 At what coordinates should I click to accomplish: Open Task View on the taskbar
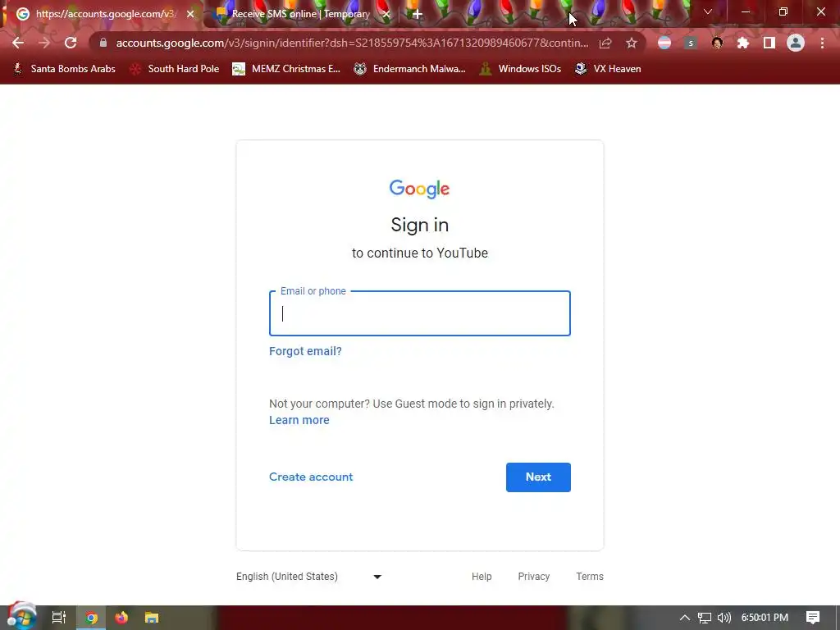pyautogui.click(x=59, y=618)
